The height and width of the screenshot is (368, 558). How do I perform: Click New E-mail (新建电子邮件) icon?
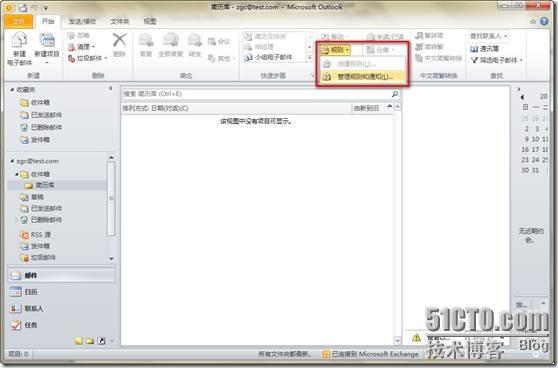(20, 49)
